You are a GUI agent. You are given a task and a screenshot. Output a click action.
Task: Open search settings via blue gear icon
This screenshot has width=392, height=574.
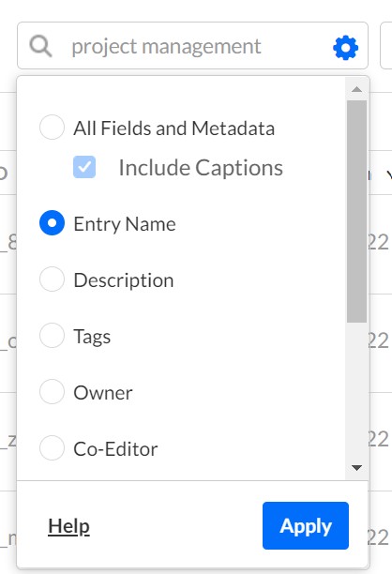click(345, 48)
